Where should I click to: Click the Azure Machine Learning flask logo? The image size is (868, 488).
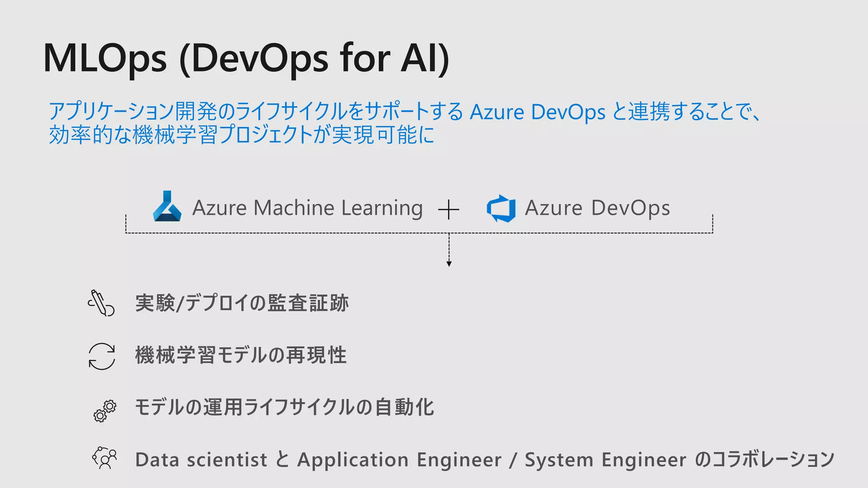tap(167, 206)
